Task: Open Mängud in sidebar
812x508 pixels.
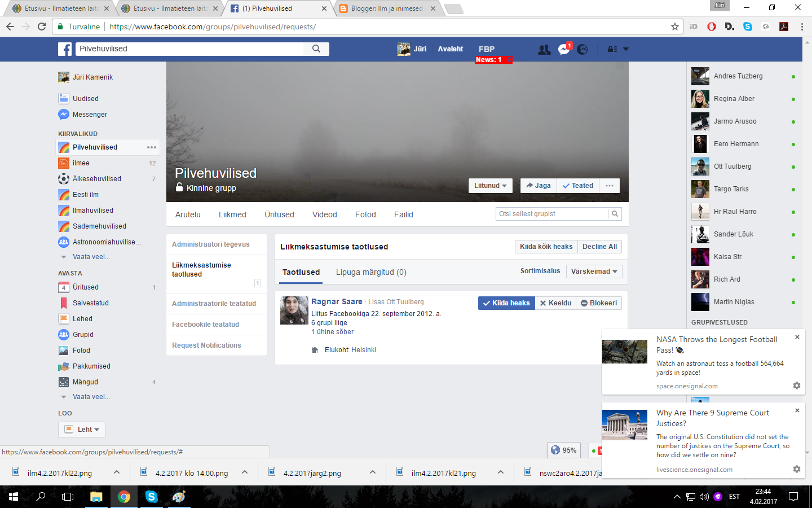Action: [x=85, y=382]
